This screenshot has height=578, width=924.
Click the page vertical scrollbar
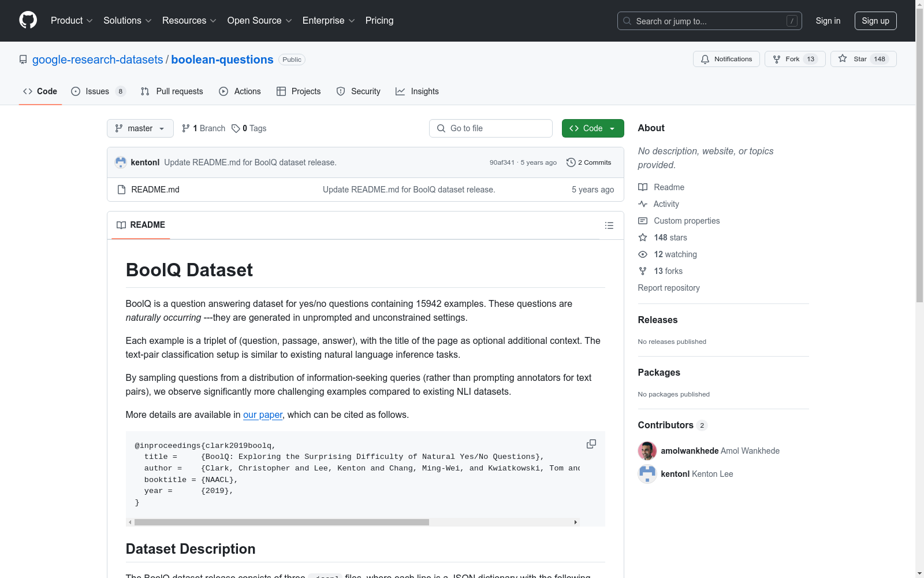[x=919, y=156]
